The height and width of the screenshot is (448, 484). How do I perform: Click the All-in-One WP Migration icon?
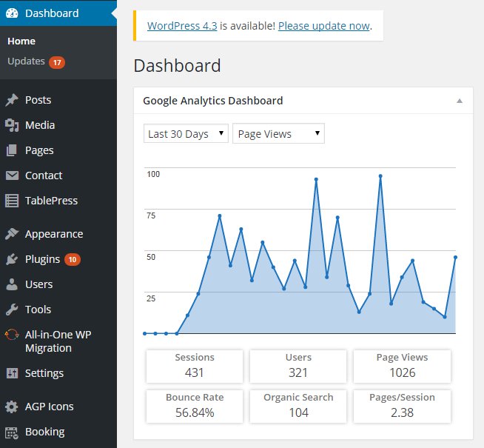tap(12, 335)
